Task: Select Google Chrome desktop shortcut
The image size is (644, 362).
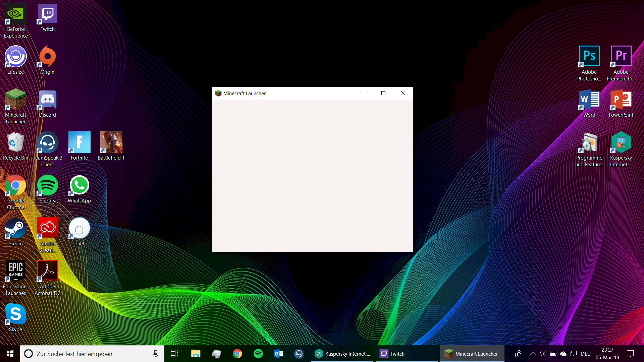Action: click(15, 192)
